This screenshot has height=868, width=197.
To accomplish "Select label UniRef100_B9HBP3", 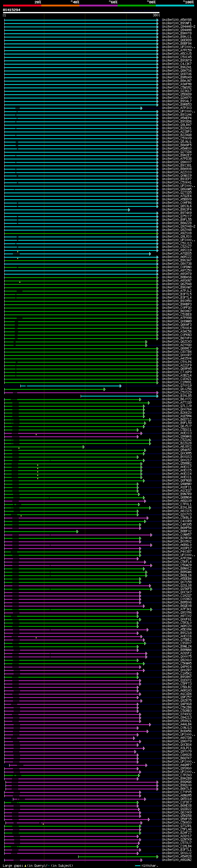I will tap(177, 304).
